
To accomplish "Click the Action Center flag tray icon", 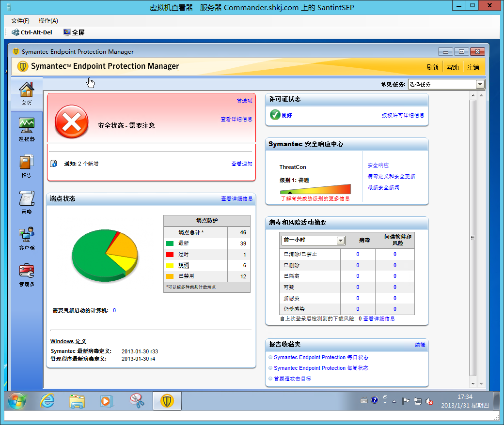I will click(x=406, y=401).
